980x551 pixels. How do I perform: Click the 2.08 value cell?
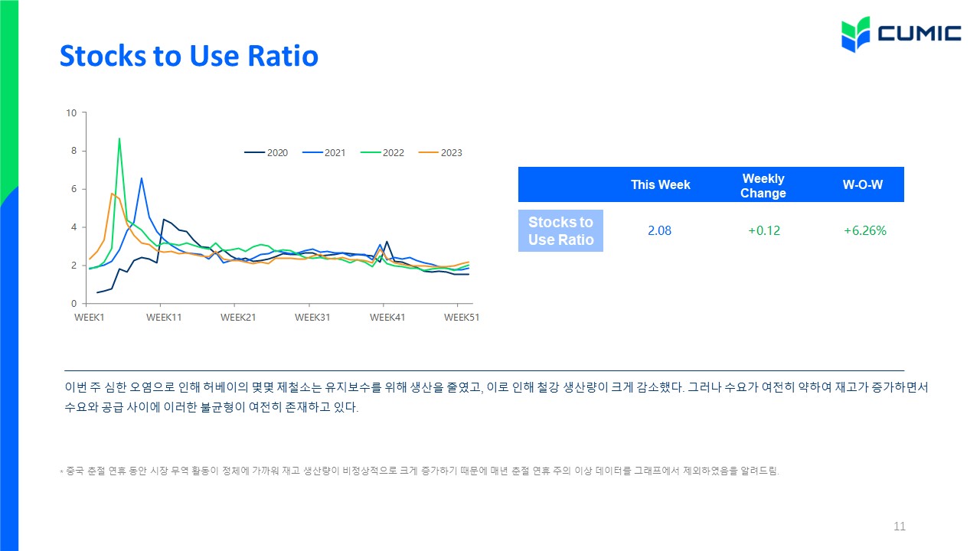point(659,230)
